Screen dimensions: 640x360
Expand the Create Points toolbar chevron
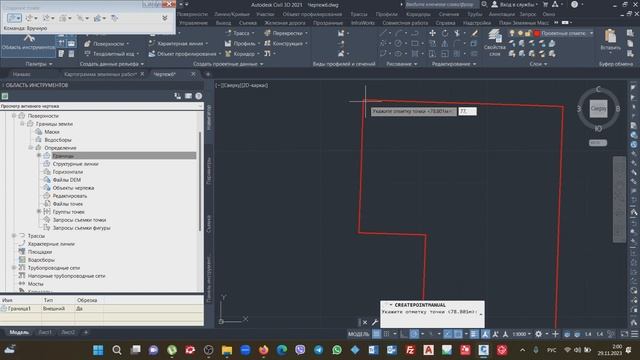[x=164, y=18]
